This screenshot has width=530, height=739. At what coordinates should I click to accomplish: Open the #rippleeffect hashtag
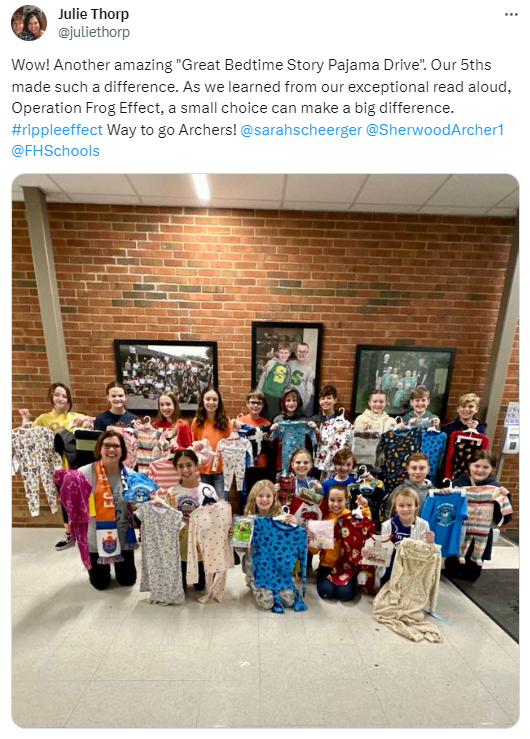57,130
